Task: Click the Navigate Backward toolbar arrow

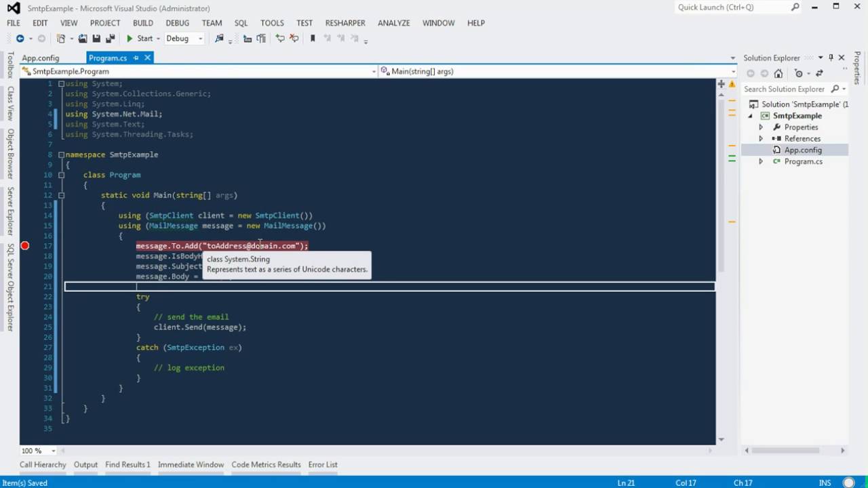Action: point(20,39)
